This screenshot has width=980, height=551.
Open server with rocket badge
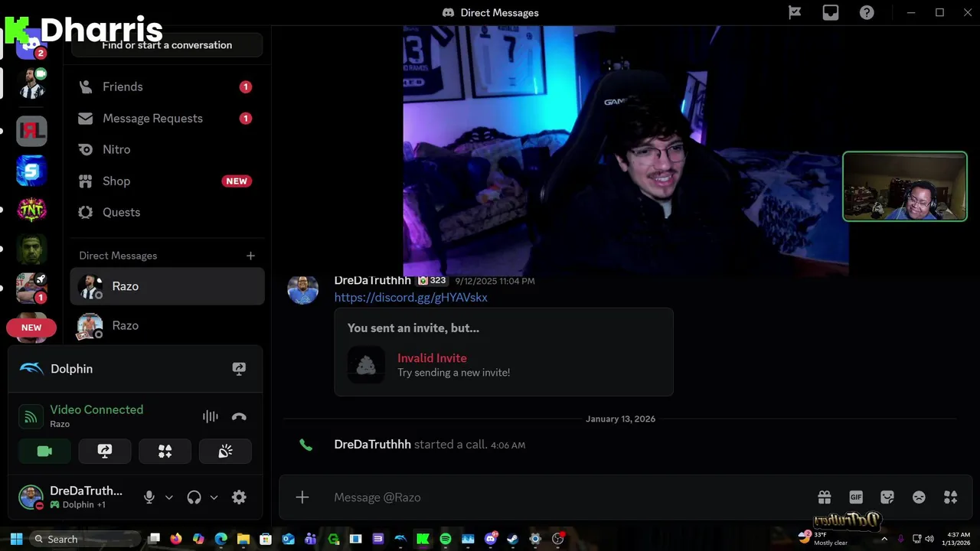(x=31, y=288)
